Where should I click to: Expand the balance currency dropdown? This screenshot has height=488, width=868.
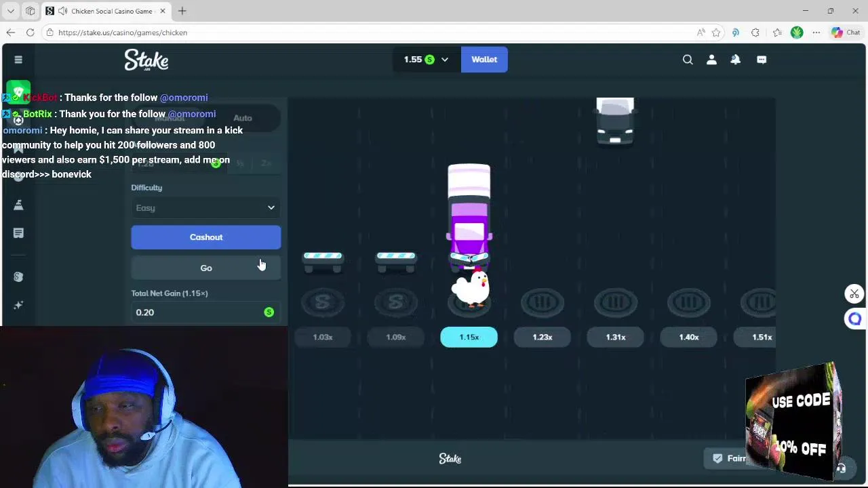[445, 60]
